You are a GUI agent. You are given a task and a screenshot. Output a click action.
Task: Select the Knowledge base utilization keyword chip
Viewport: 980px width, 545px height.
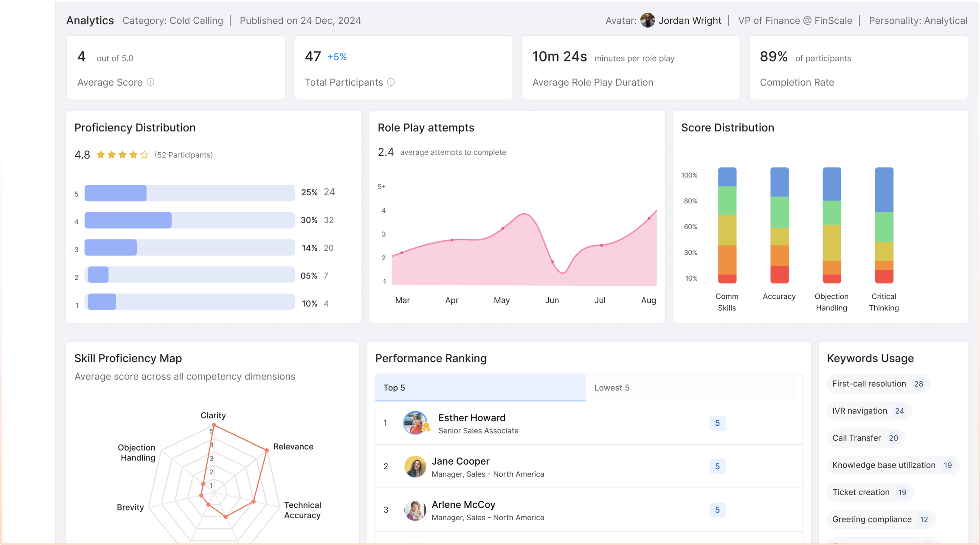893,465
